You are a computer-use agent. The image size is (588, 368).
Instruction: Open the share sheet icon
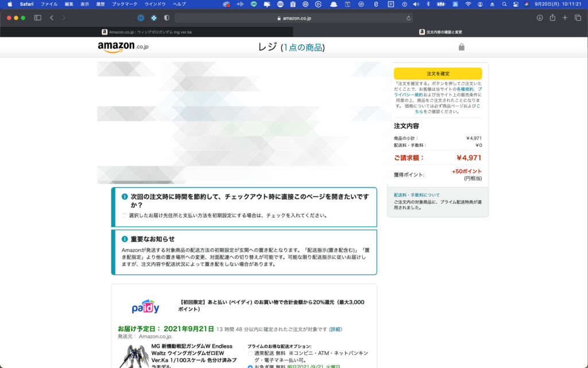pos(552,18)
